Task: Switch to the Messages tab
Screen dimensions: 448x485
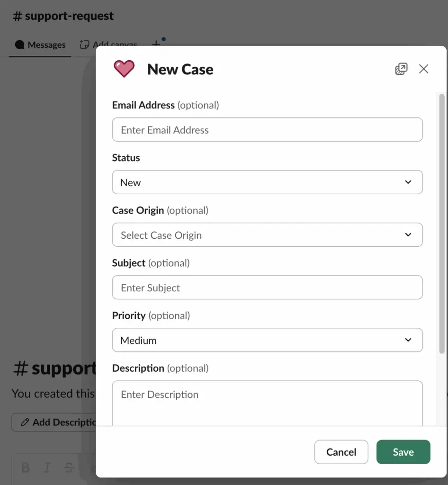Action: 40,45
